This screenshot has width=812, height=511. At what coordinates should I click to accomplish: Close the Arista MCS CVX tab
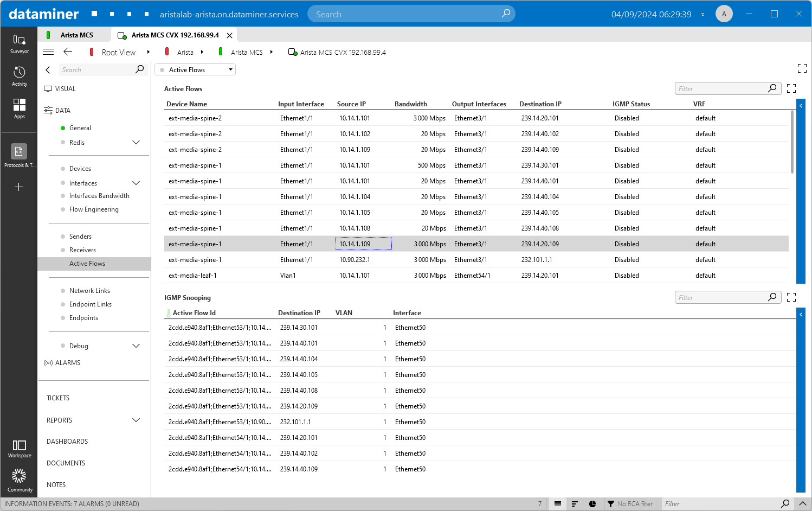(229, 35)
